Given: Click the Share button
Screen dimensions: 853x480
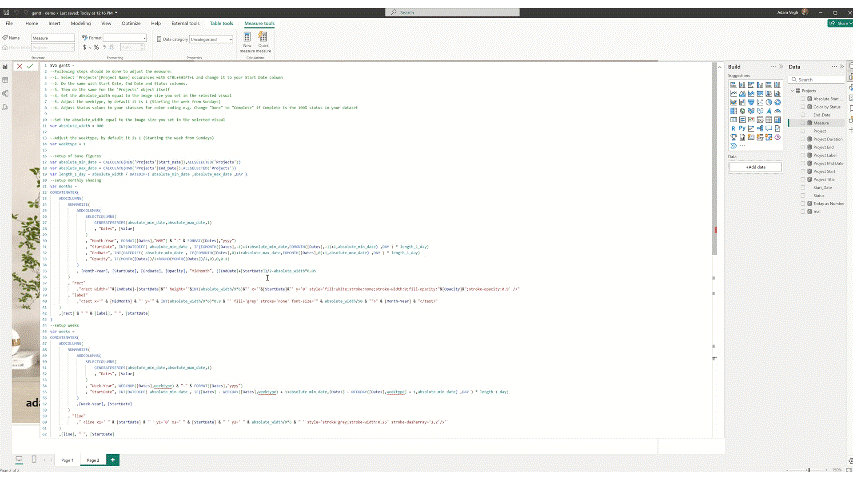Looking at the screenshot, I should tap(838, 22).
